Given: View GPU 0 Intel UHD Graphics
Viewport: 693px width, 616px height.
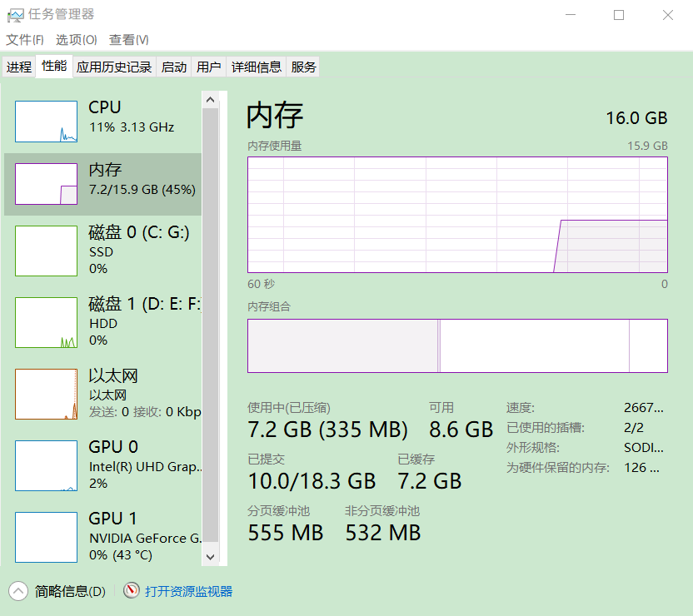Looking at the screenshot, I should (46, 465).
